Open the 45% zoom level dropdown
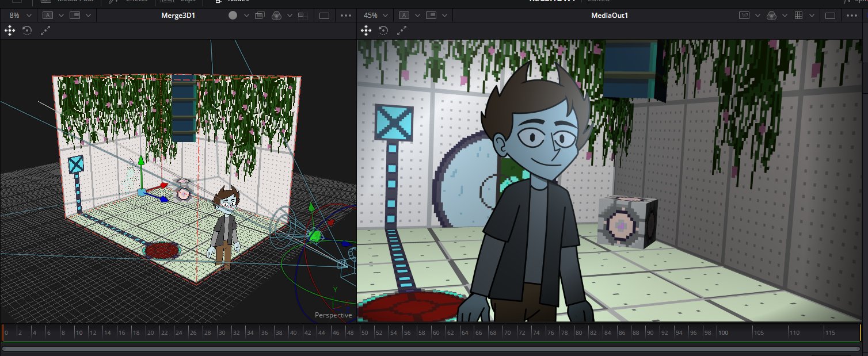The width and height of the screenshot is (868, 356). click(x=376, y=16)
